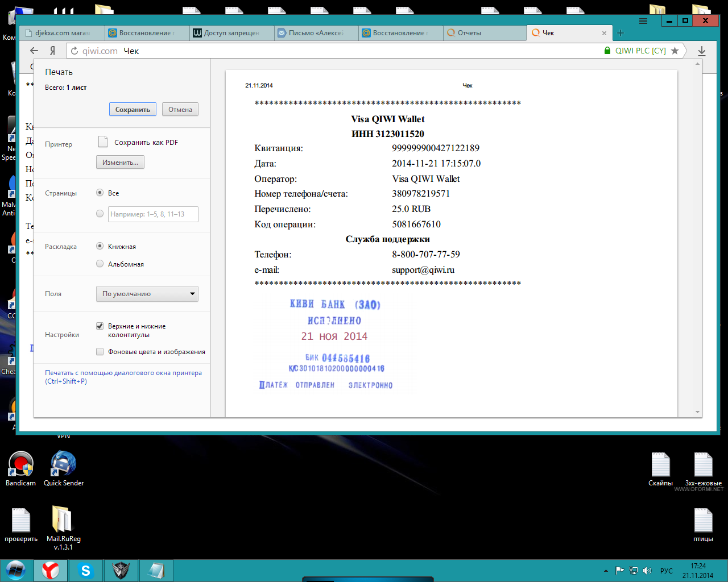Switch to Yandex Browser on the taskbar
This screenshot has height=582, width=728.
pos(51,570)
